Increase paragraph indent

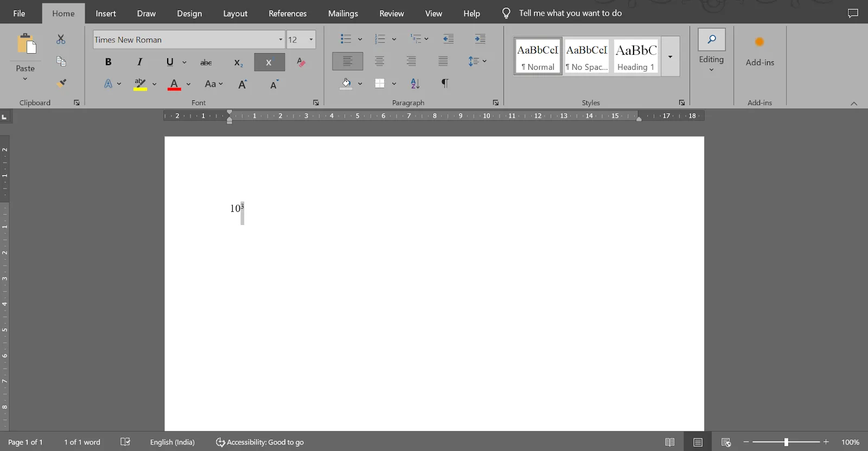pyautogui.click(x=480, y=39)
